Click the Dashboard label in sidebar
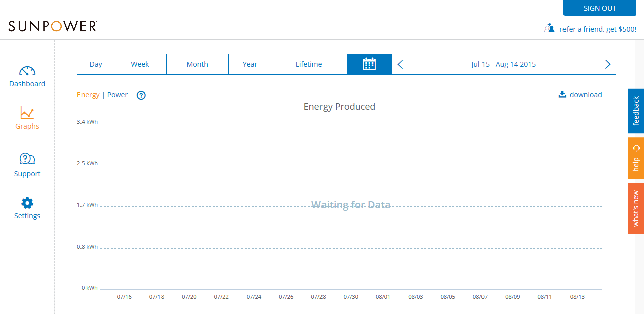 click(x=27, y=84)
